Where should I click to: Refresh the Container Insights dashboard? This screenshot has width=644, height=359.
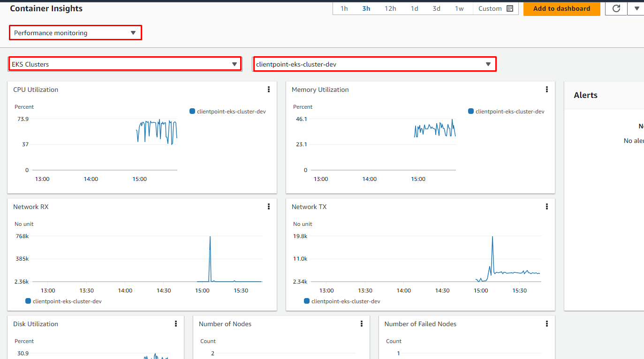(616, 8)
